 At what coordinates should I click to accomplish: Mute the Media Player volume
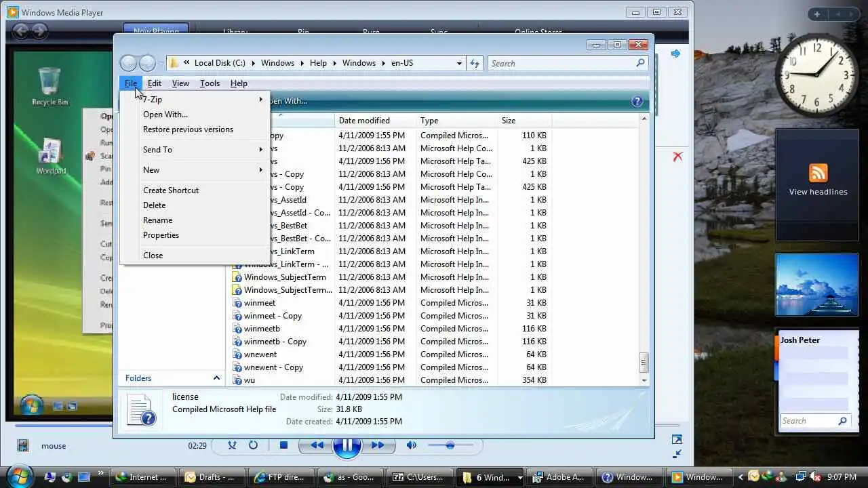pos(411,445)
